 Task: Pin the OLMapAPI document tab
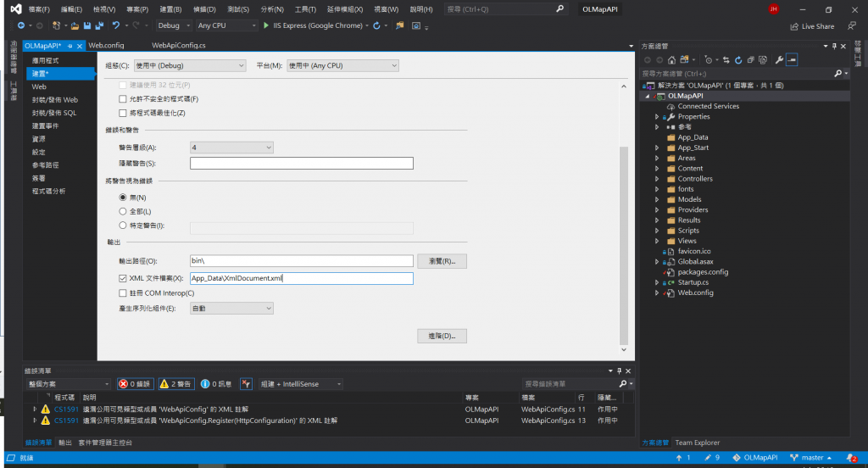[x=70, y=46]
